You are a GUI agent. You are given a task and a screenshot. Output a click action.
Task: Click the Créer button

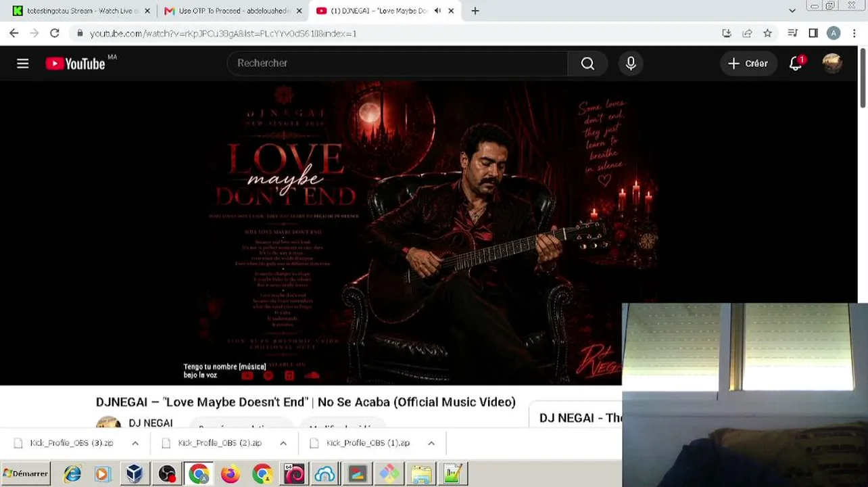click(748, 64)
